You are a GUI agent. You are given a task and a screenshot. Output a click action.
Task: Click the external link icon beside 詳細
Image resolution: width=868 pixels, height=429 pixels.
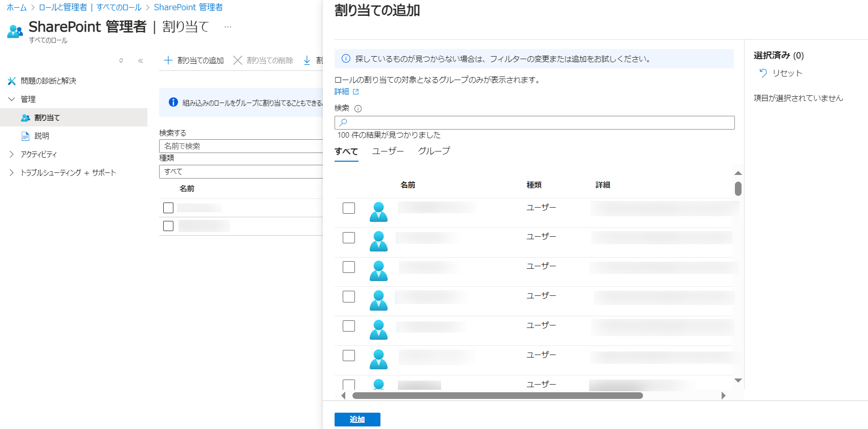tap(356, 92)
